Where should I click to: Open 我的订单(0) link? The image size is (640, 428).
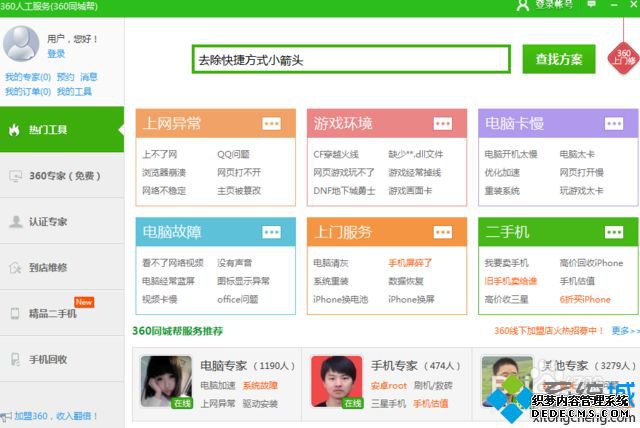28,91
